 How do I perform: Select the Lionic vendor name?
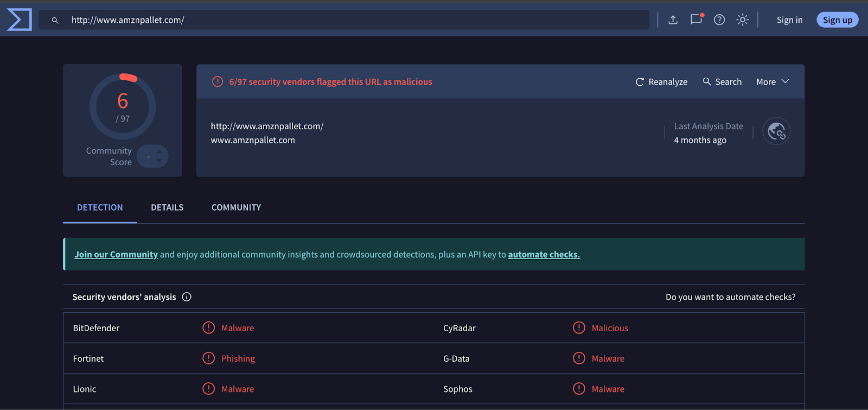[x=85, y=389]
